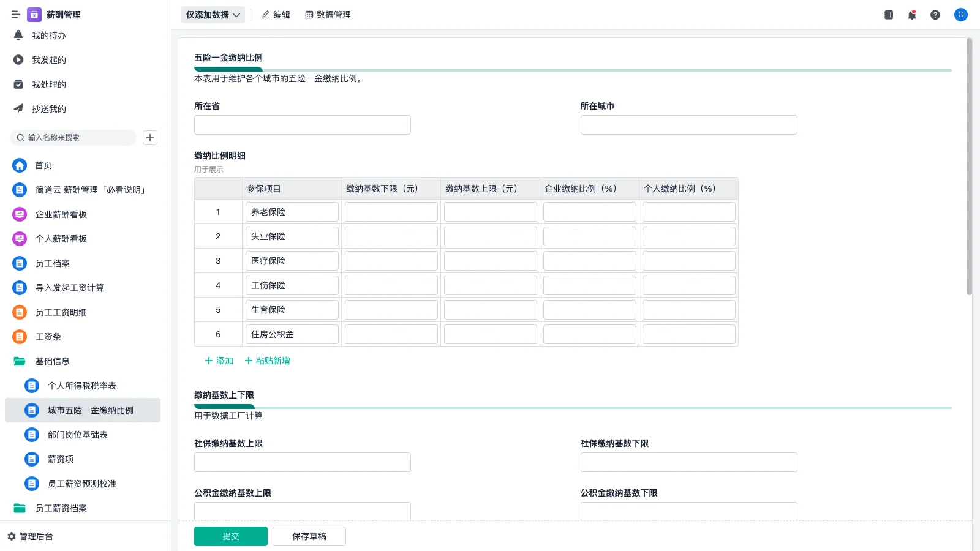Click 粘贴新增 to paste new rows
Image resolution: width=980 pixels, height=551 pixels.
[x=266, y=361]
